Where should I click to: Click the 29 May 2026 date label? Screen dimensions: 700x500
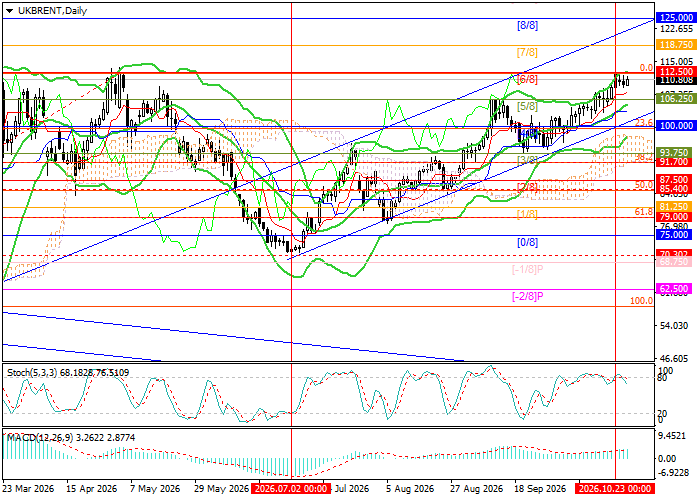coord(219,489)
